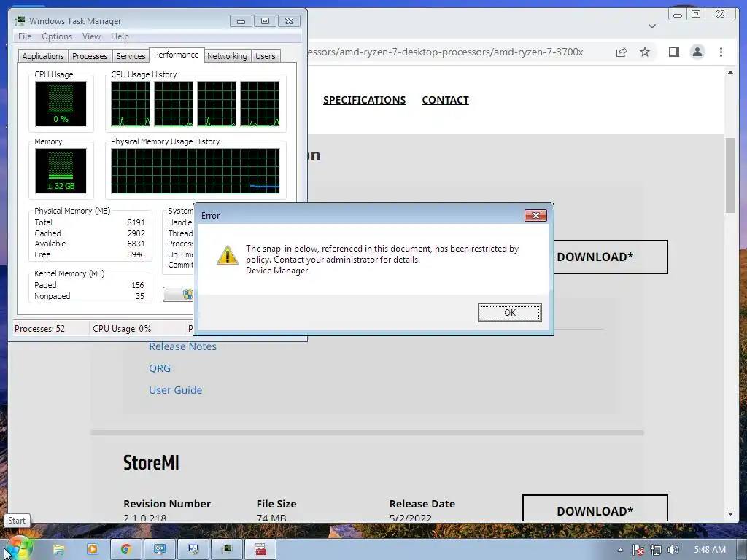Click the Windows Start orb

18,548
